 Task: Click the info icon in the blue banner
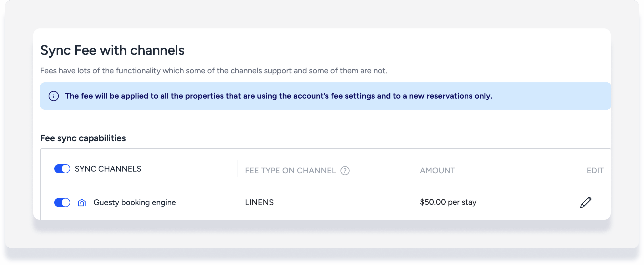click(x=54, y=96)
